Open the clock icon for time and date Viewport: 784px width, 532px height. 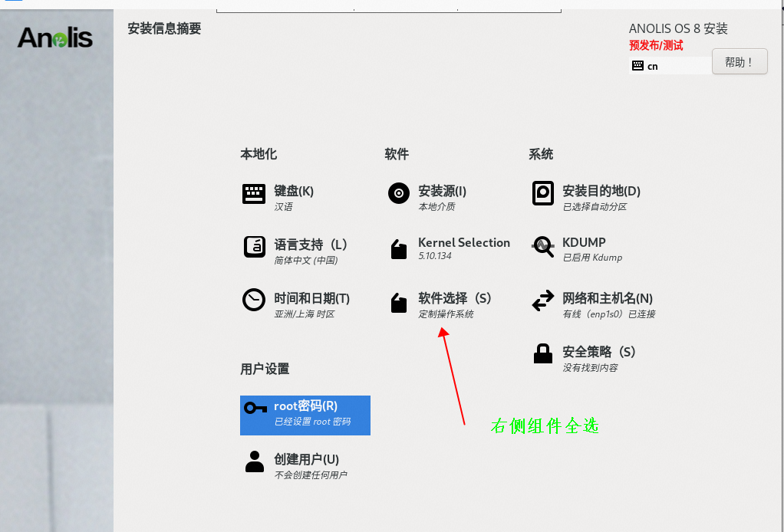[254, 300]
